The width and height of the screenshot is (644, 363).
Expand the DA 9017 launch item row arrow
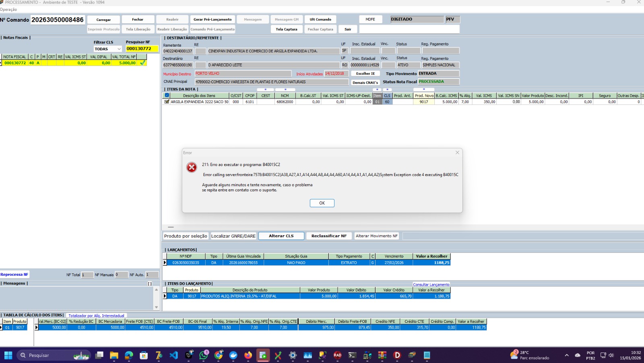click(x=165, y=296)
